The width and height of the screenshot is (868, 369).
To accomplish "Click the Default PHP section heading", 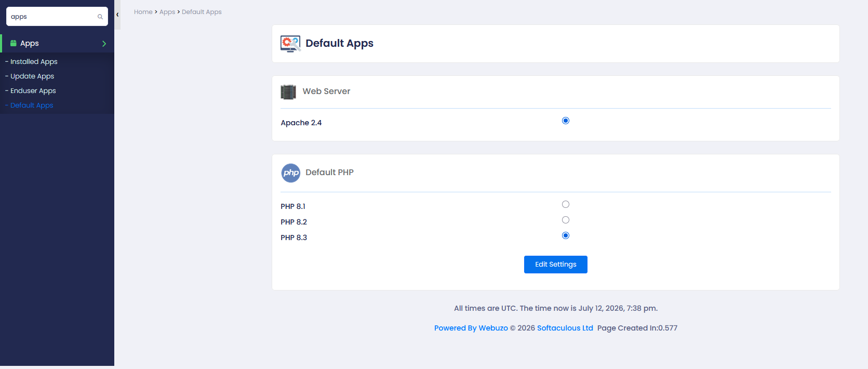I will [329, 173].
